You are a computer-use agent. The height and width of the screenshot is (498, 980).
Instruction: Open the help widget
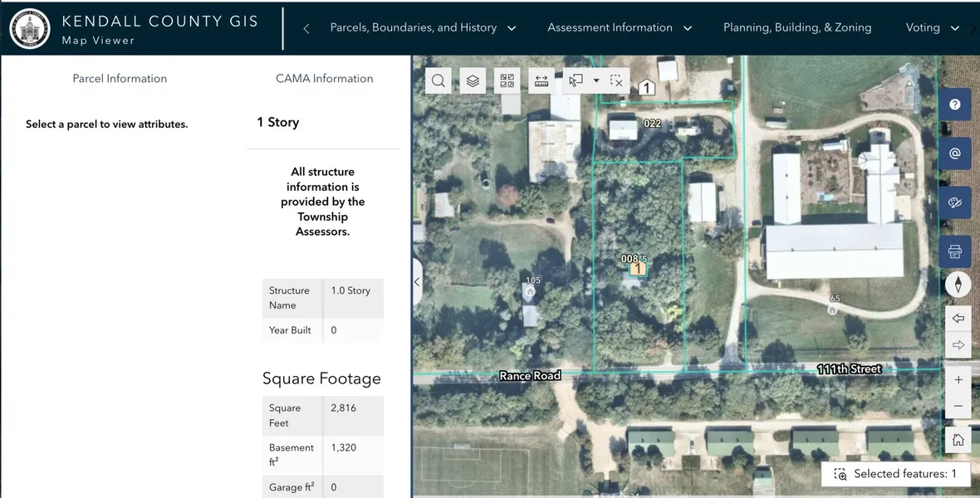coord(955,105)
